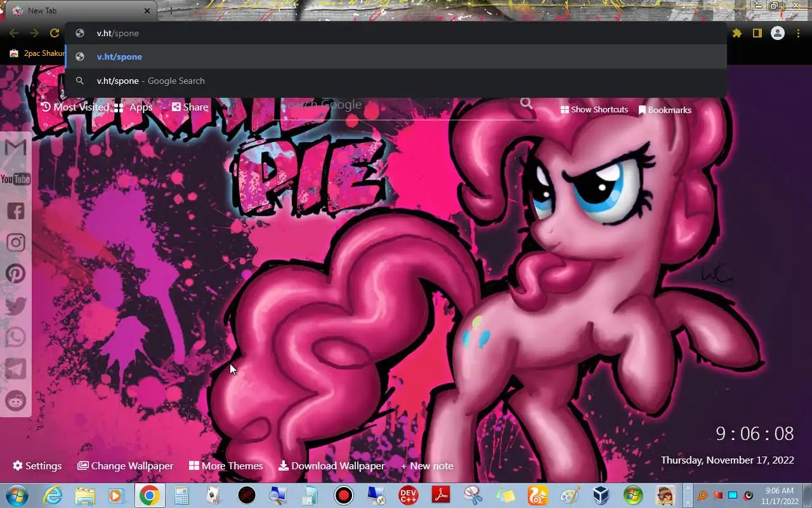Show hidden taskbar items arrow
Image resolution: width=812 pixels, height=508 pixels.
[688, 495]
